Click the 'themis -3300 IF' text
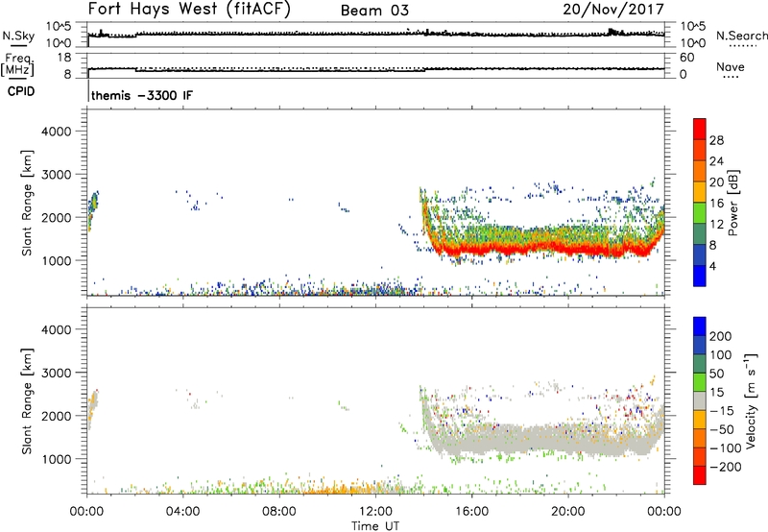 [x=142, y=95]
